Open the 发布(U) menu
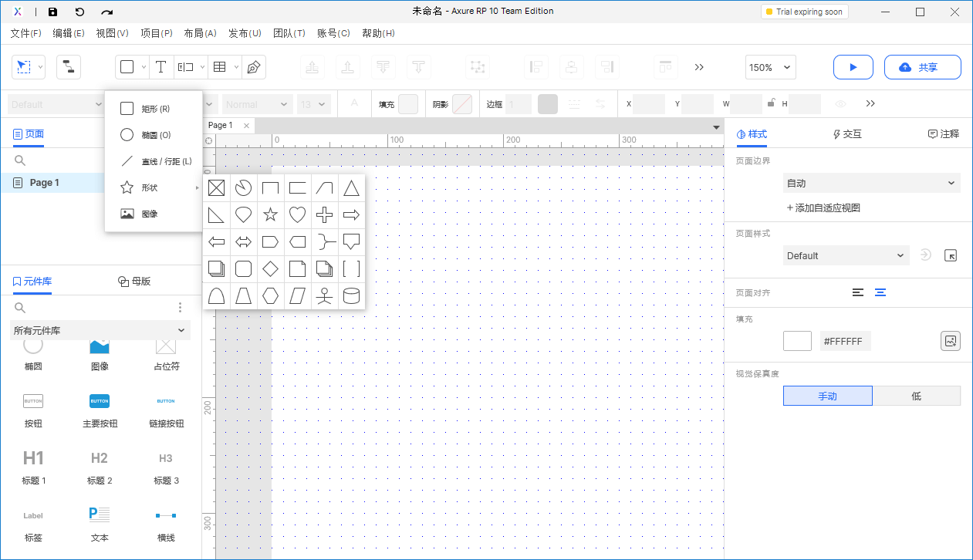Image resolution: width=973 pixels, height=560 pixels. (245, 33)
